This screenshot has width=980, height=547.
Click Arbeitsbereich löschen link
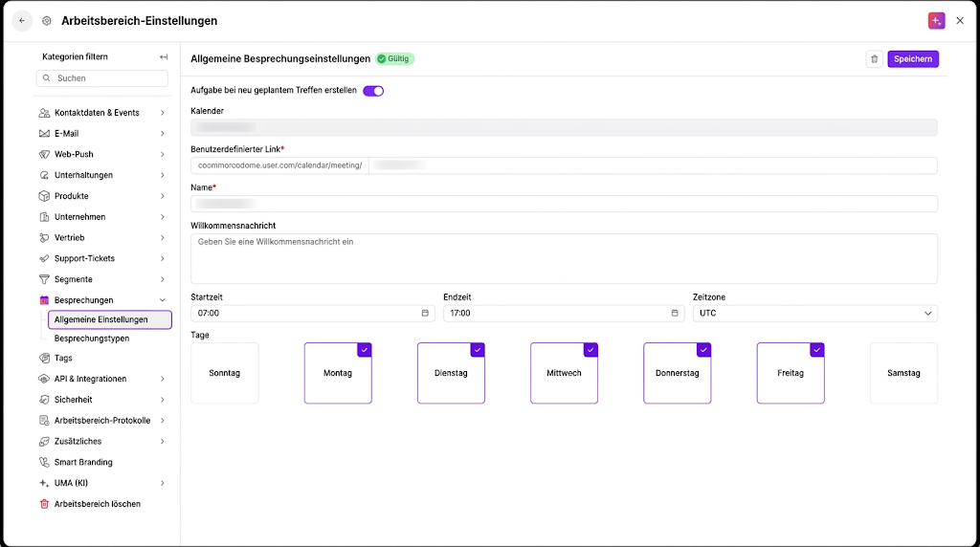98,504
